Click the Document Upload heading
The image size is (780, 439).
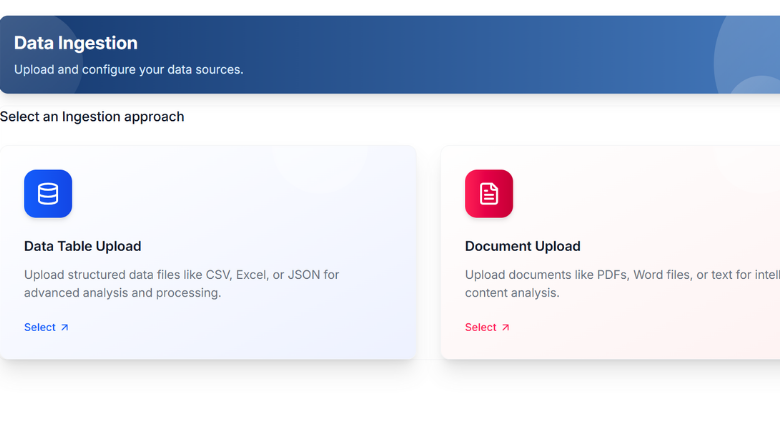pyautogui.click(x=522, y=246)
